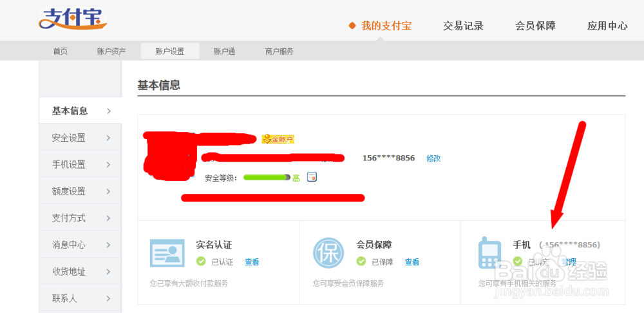Viewport: 644px width, 313px height.
Task: Click phone number 156****8856 beside 修改
Action: [388, 158]
